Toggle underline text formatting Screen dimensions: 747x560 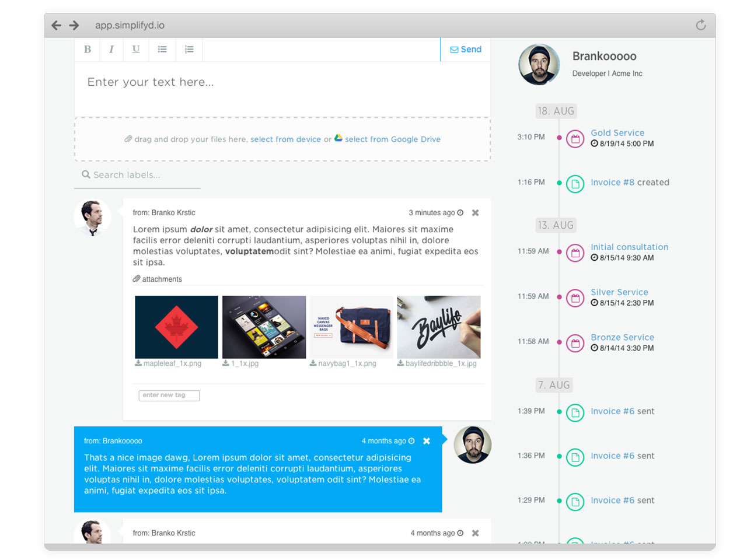click(x=136, y=50)
